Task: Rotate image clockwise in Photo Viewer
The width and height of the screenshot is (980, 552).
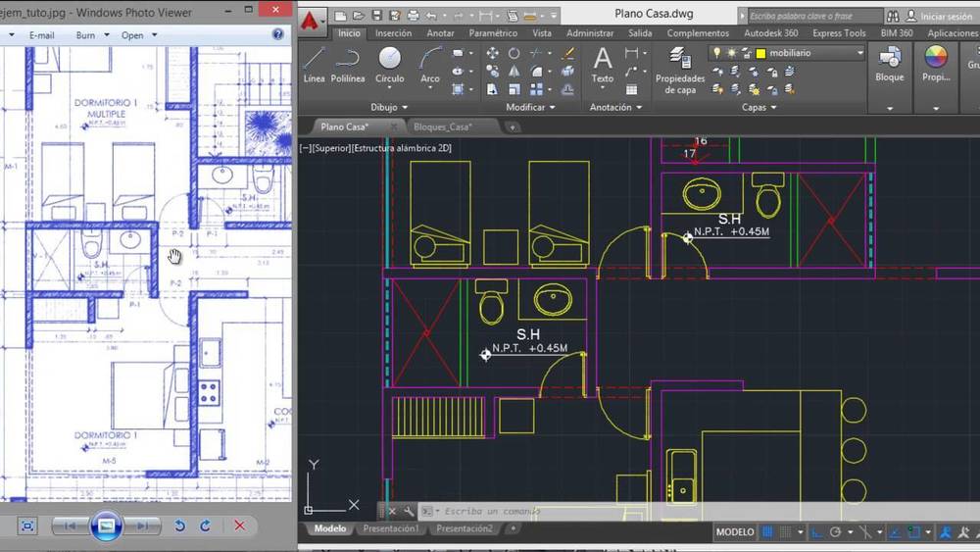Action: [x=205, y=527]
